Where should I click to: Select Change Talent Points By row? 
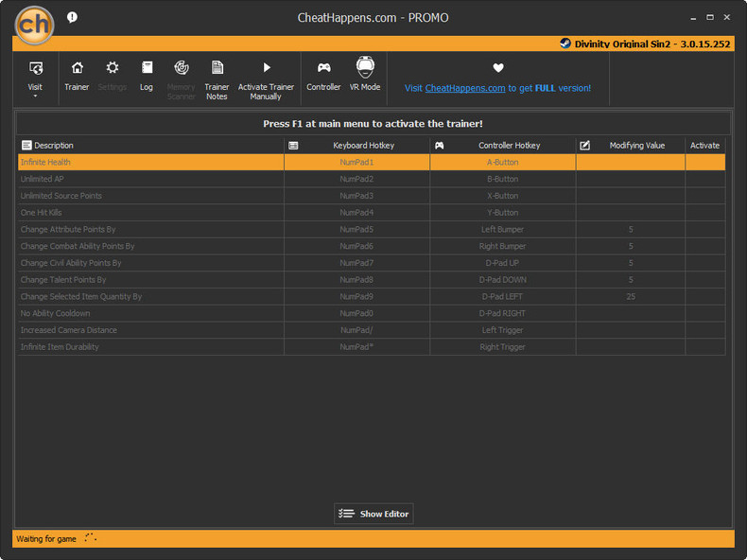click(x=372, y=280)
